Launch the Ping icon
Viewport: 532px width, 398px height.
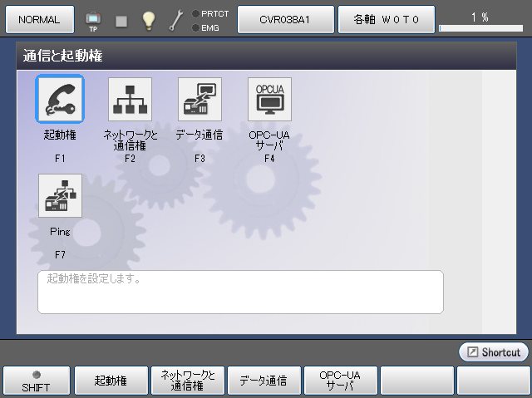point(60,196)
